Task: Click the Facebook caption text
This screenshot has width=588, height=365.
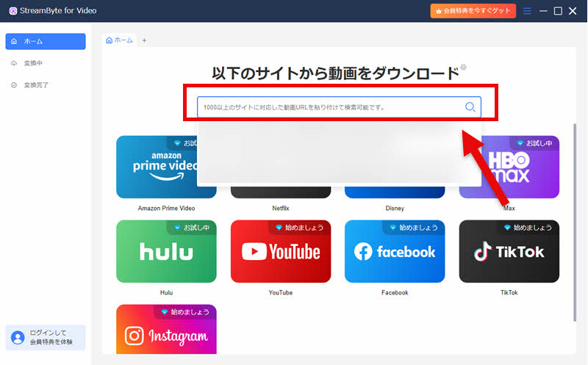Action: click(x=395, y=292)
